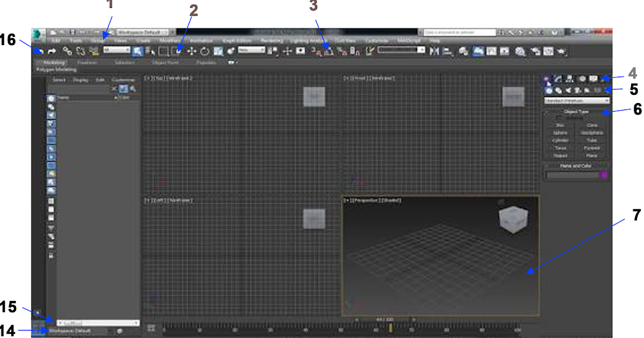Click the Box primitive button
The width and height of the screenshot is (644, 338).
(x=560, y=125)
